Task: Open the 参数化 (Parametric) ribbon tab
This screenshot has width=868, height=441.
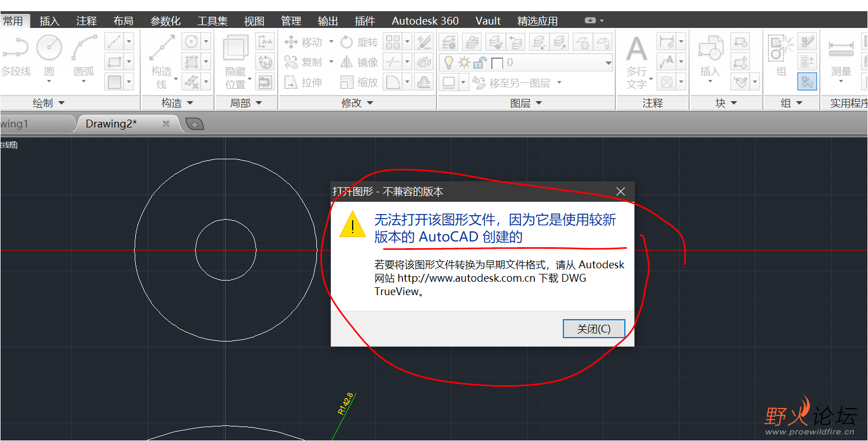Action: (165, 21)
